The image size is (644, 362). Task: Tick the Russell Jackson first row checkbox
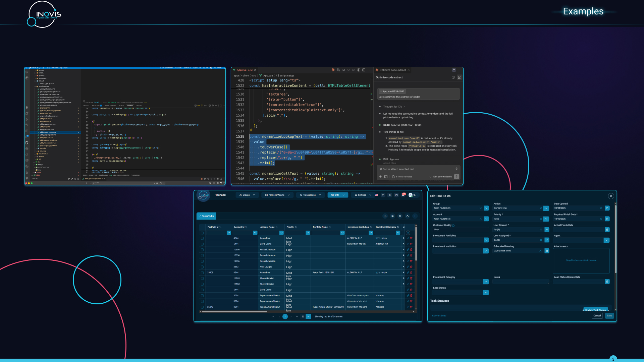202,250
